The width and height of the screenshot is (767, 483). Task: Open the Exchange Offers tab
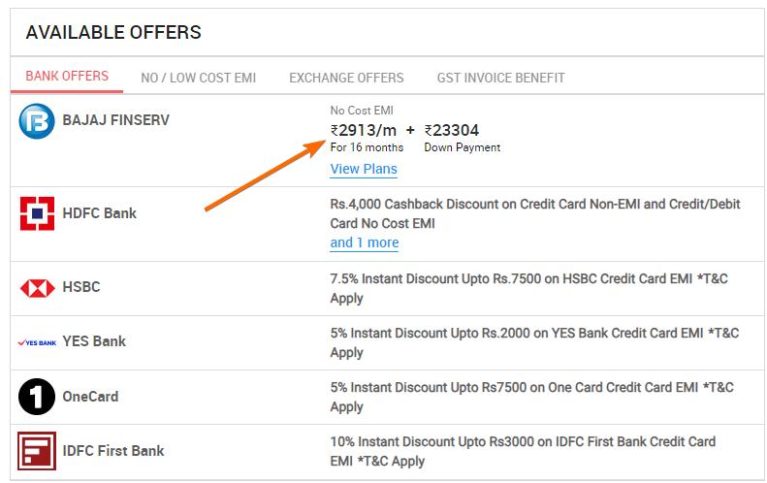pyautogui.click(x=346, y=77)
